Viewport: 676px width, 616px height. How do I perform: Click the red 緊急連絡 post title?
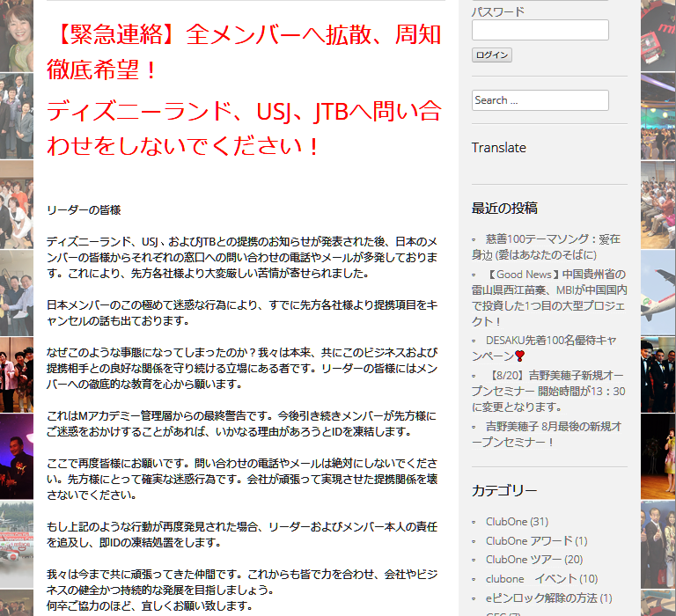[244, 52]
